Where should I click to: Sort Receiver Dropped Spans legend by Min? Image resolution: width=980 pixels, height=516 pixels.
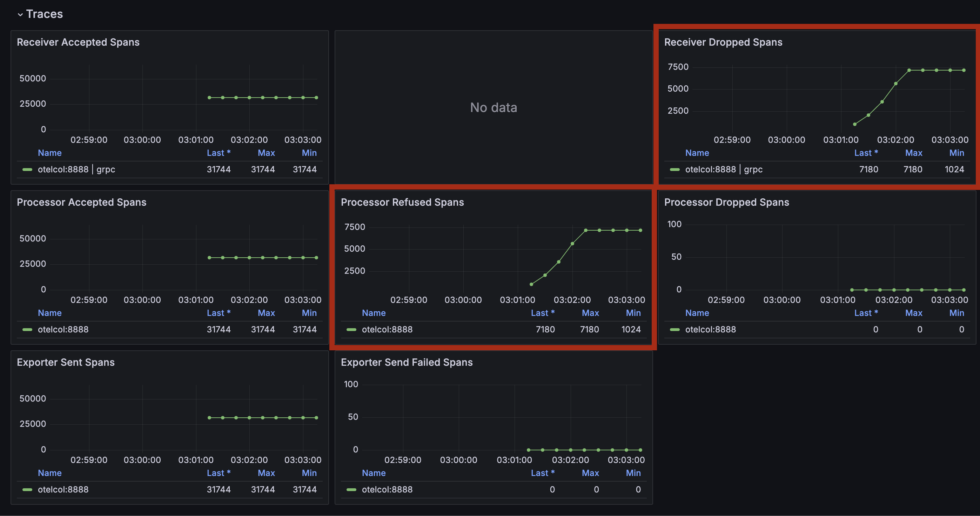click(x=957, y=153)
